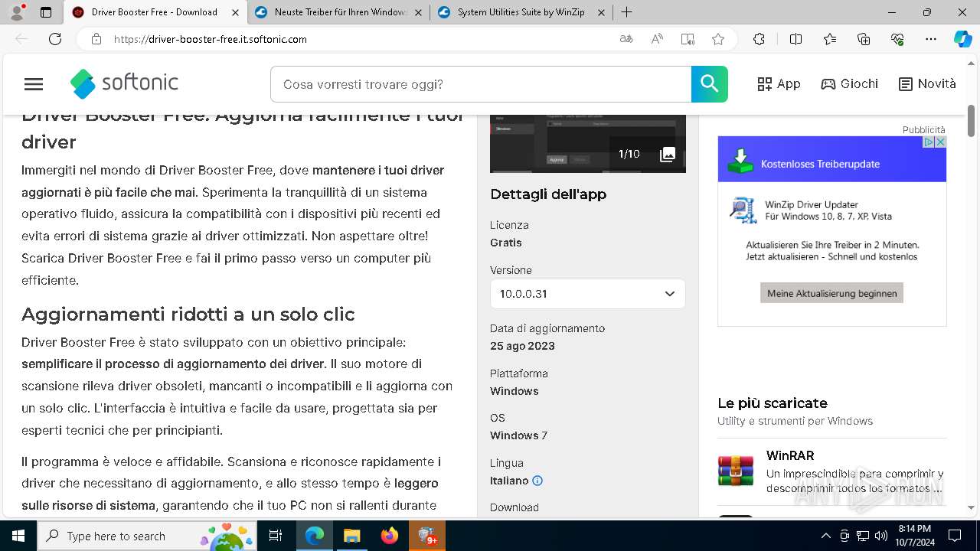980x551 pixels.
Task: View site information lock icon
Action: [x=96, y=39]
